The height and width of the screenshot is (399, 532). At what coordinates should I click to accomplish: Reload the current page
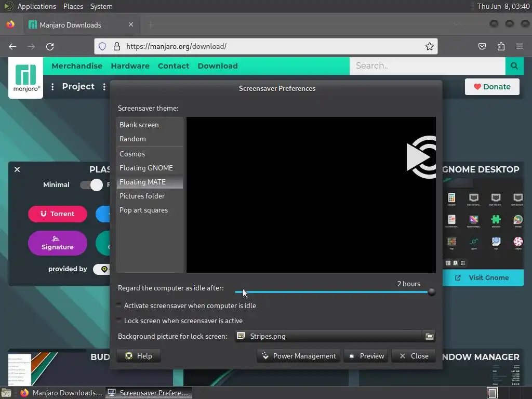50,46
